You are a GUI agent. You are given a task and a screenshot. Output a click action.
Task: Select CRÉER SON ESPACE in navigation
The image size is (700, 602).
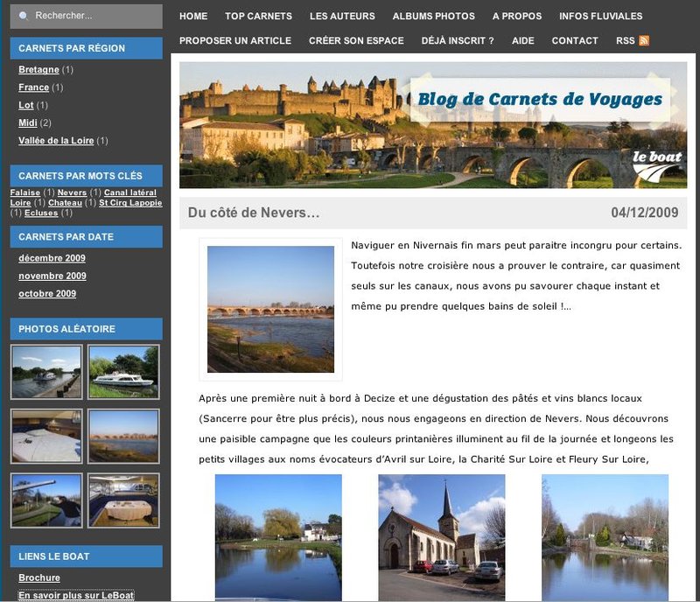pyautogui.click(x=356, y=40)
